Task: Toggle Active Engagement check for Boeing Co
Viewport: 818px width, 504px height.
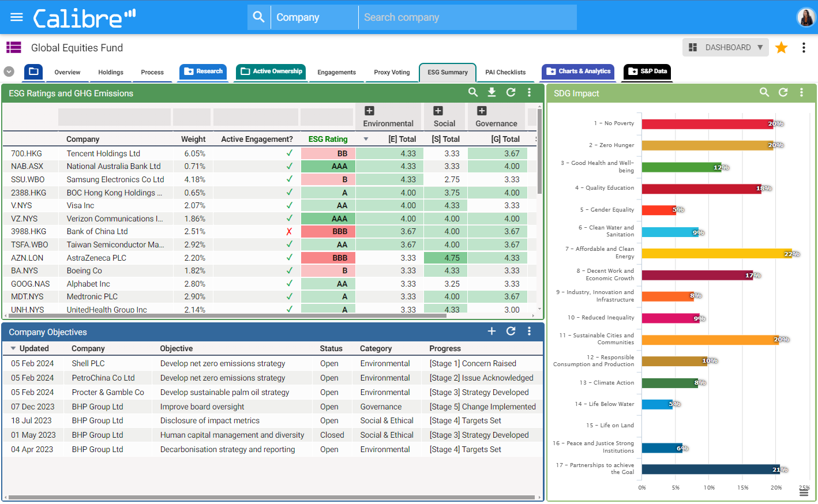Action: click(289, 270)
